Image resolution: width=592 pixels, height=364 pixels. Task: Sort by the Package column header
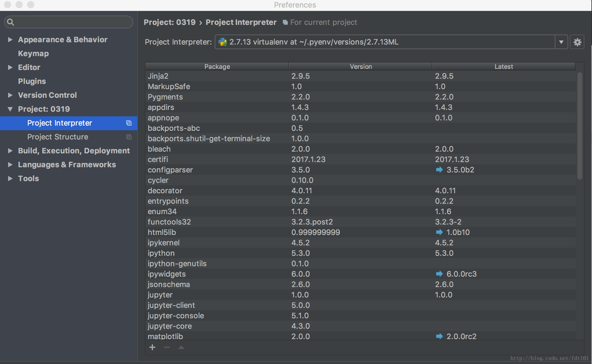[x=217, y=67]
